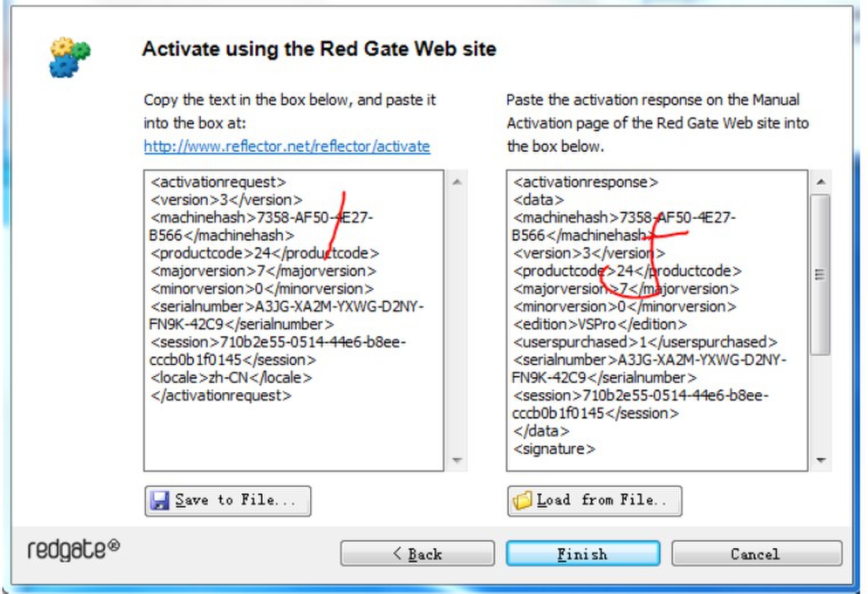Click the <edition>VSPro</edition> line

point(600,324)
